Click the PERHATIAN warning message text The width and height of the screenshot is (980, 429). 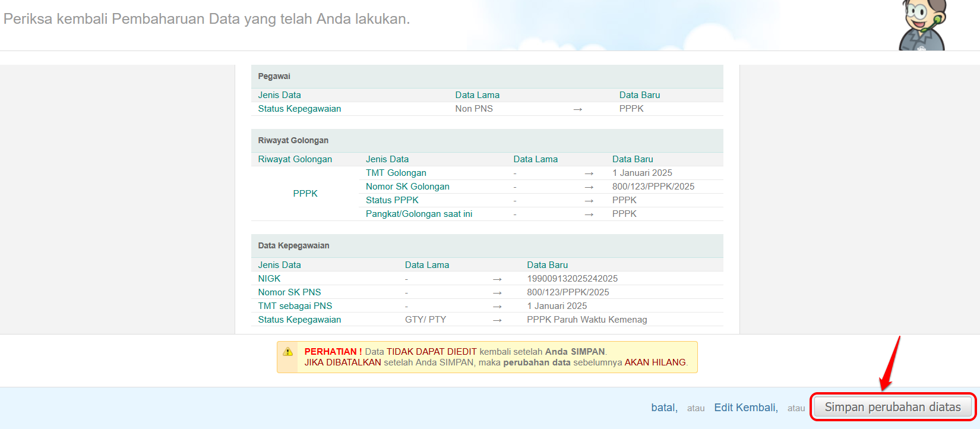pyautogui.click(x=495, y=357)
